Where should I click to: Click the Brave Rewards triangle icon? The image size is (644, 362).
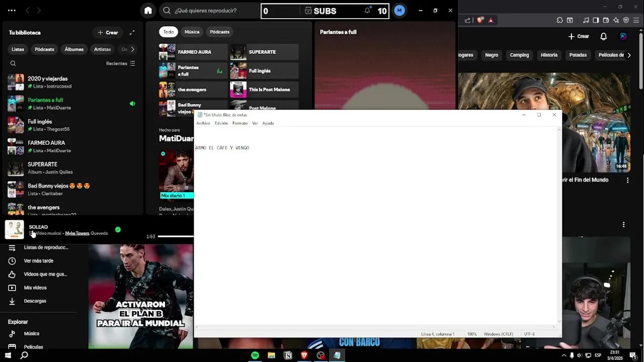pyautogui.click(x=491, y=20)
